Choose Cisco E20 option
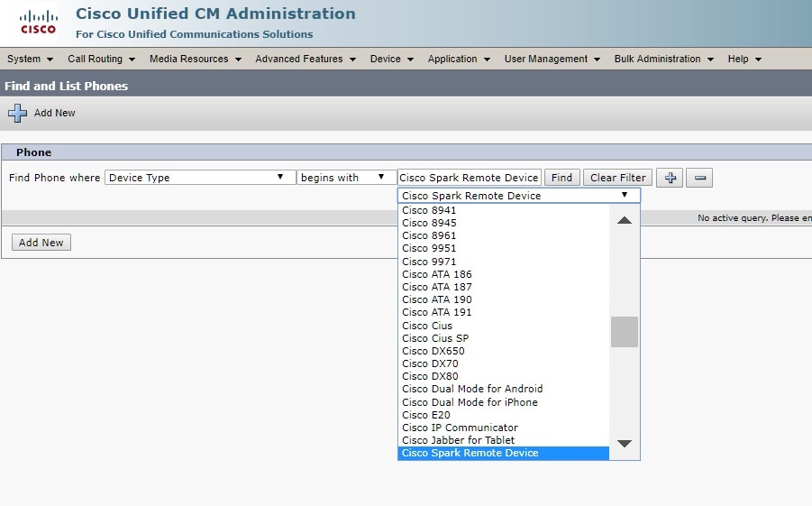 tap(504, 415)
